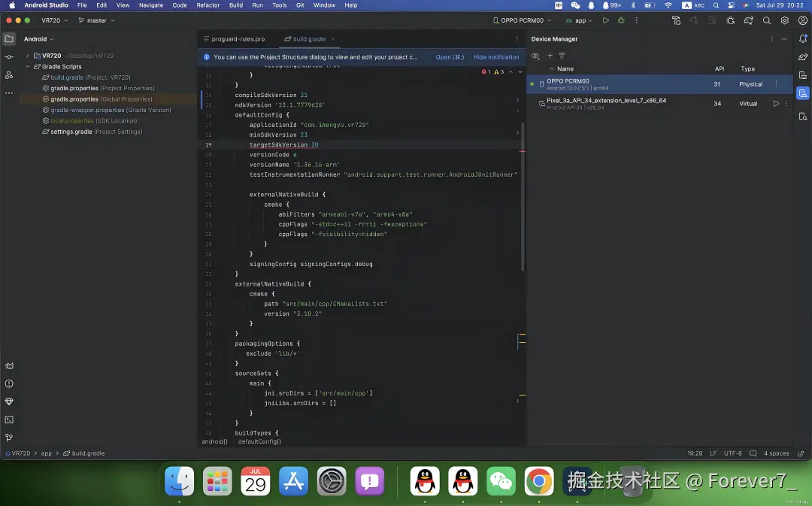Expand the VR720 module tree node
Viewport: 812px width, 506px height.
(28, 56)
